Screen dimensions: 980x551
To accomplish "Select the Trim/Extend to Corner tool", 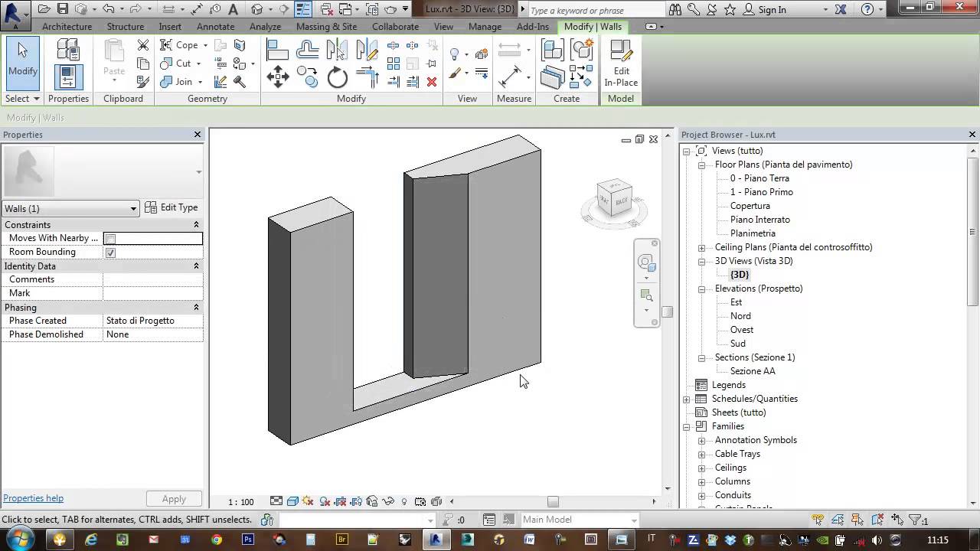I will (367, 77).
